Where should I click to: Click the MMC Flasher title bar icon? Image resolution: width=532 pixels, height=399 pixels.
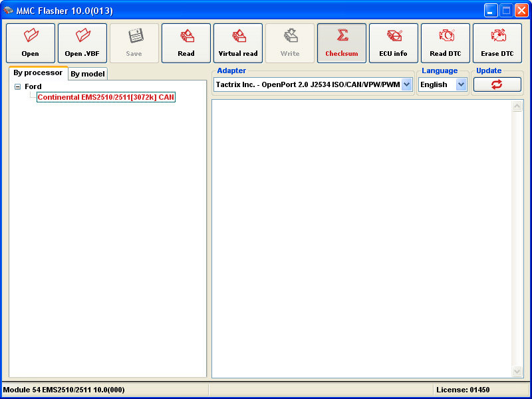[x=9, y=10]
